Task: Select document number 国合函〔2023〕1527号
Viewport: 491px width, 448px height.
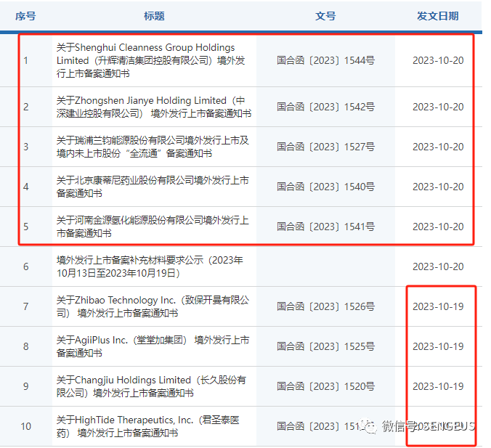Action: point(325,147)
